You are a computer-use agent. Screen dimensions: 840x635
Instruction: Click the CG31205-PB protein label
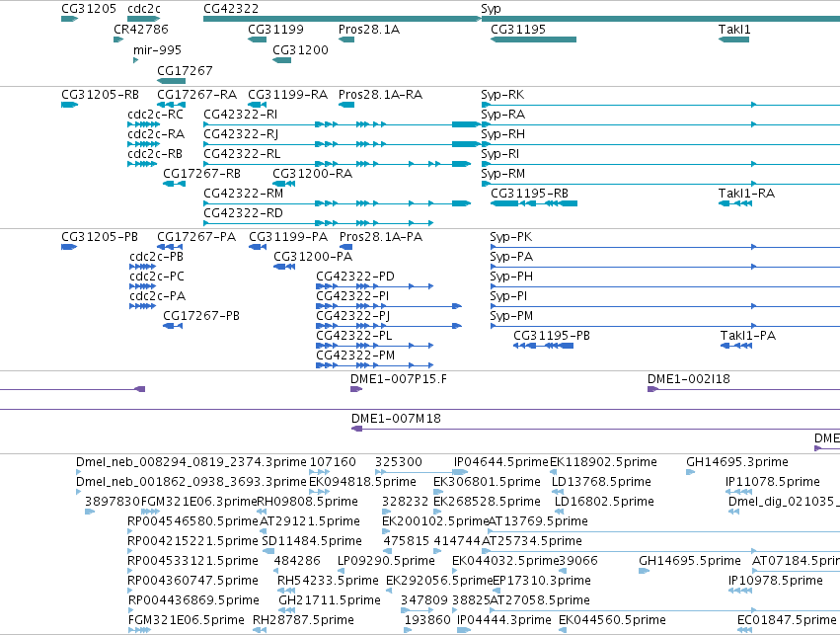click(x=100, y=237)
